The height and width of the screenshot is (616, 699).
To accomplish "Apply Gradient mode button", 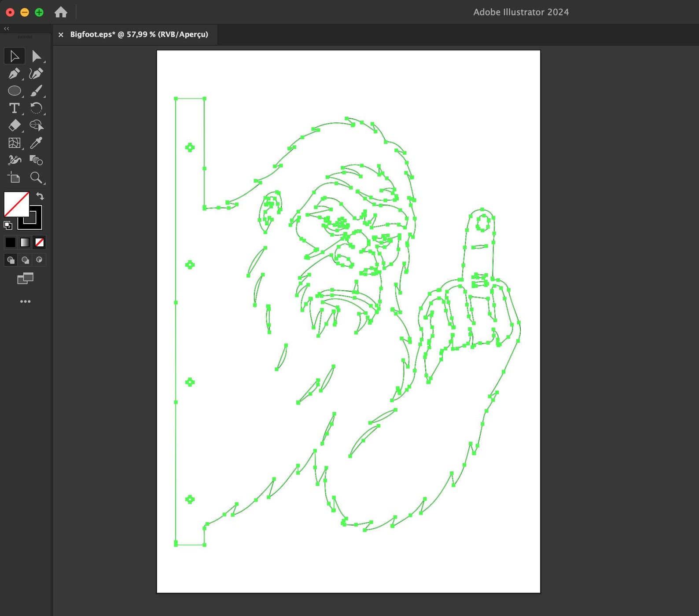I will [25, 242].
